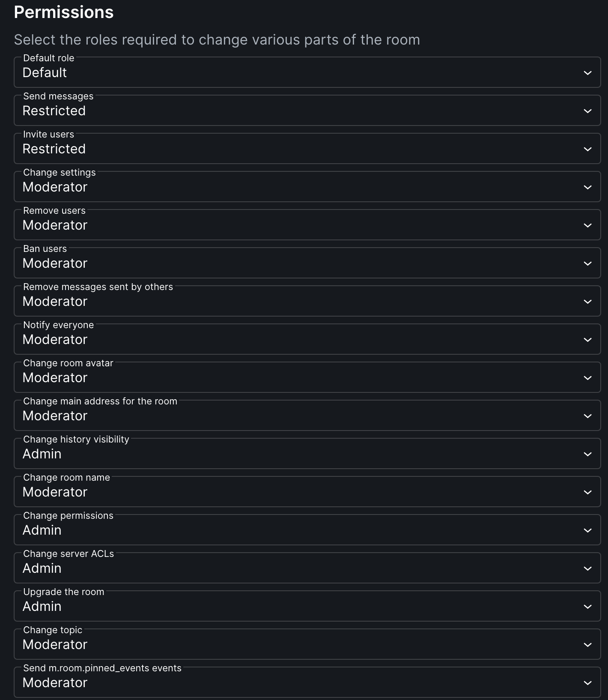This screenshot has width=608, height=700.
Task: Expand the Notify everyone role selector
Action: tap(307, 339)
